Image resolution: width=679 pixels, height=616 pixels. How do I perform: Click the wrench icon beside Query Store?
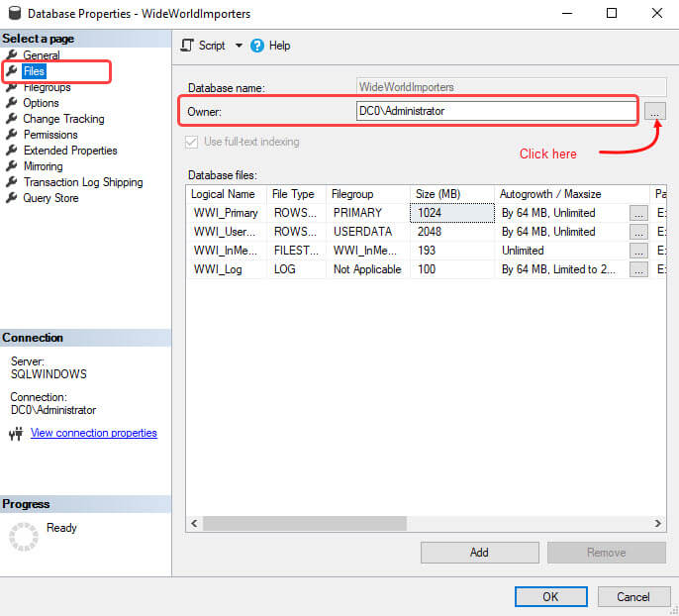pyautogui.click(x=12, y=198)
